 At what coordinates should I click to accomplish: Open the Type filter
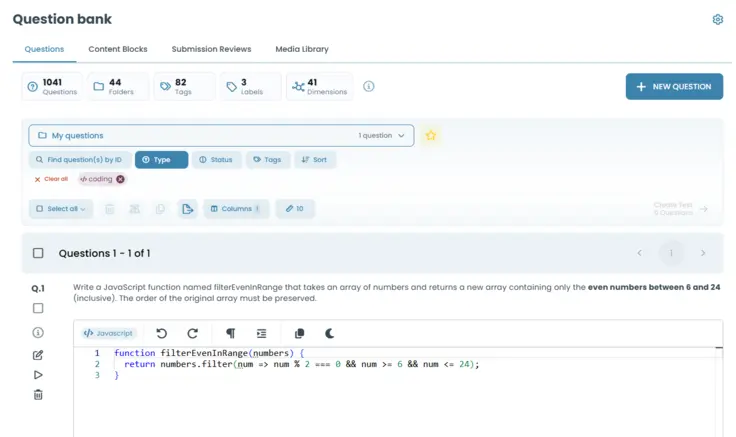point(161,160)
